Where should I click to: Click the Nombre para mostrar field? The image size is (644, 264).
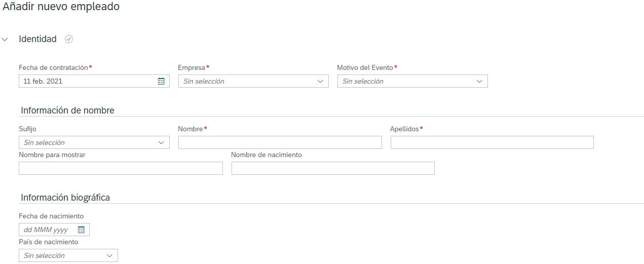coord(121,168)
